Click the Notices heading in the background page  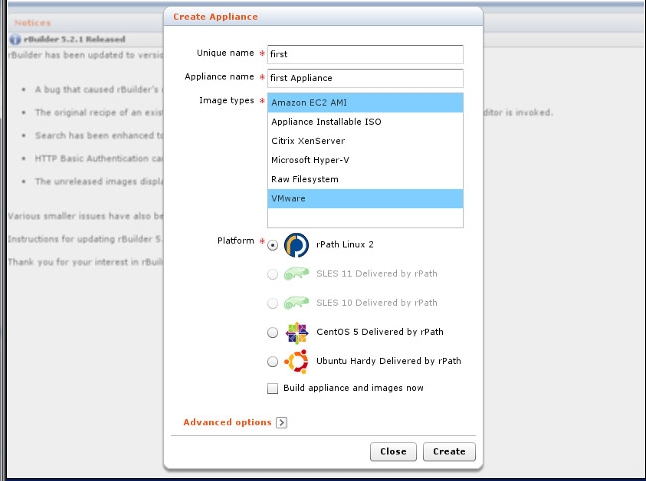click(x=33, y=23)
